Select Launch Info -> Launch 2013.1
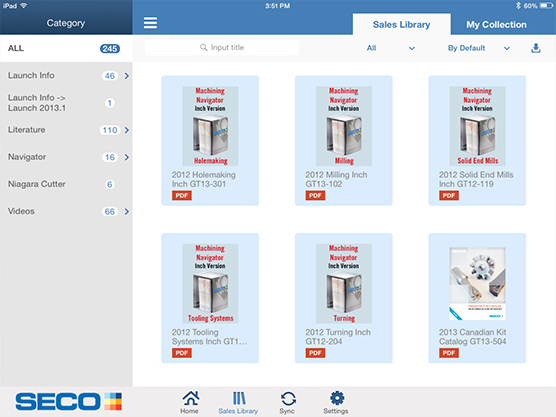This screenshot has height=417, width=556. coord(66,102)
